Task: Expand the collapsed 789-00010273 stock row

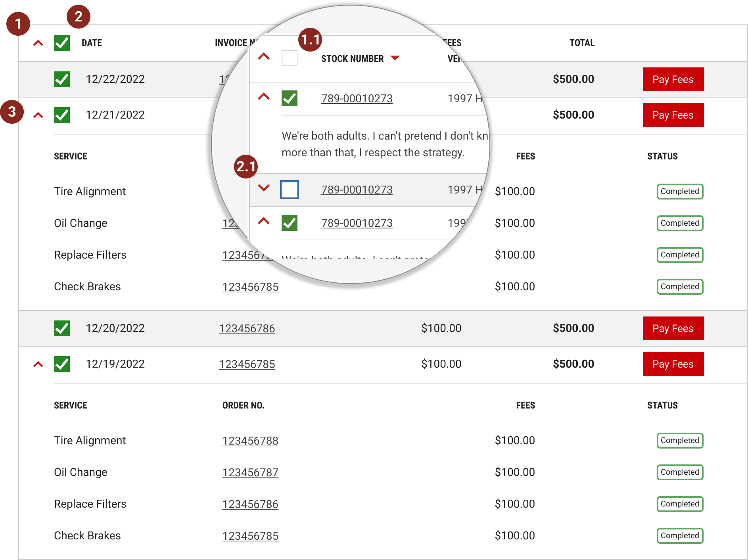Action: coord(264,188)
